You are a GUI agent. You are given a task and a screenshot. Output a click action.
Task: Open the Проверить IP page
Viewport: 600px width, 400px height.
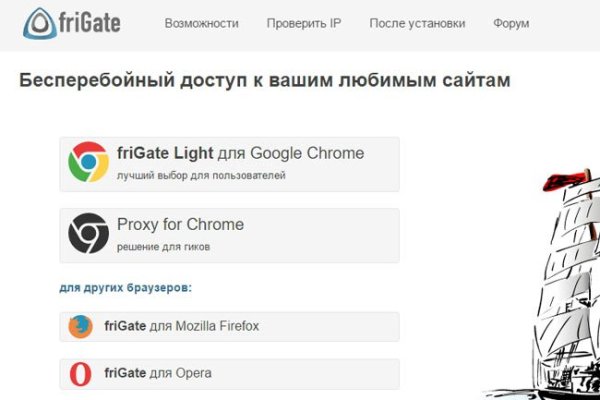point(303,23)
